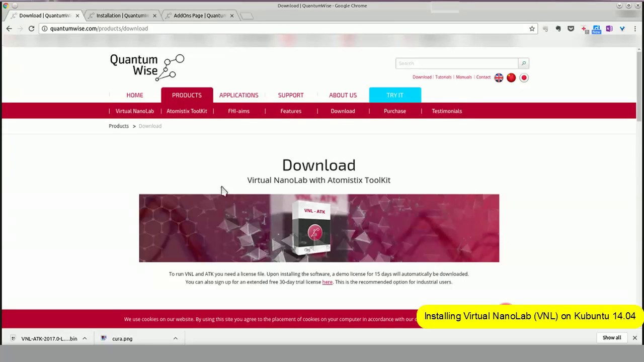The image size is (644, 362).
Task: Click the Manuals utility link
Action: click(x=464, y=77)
